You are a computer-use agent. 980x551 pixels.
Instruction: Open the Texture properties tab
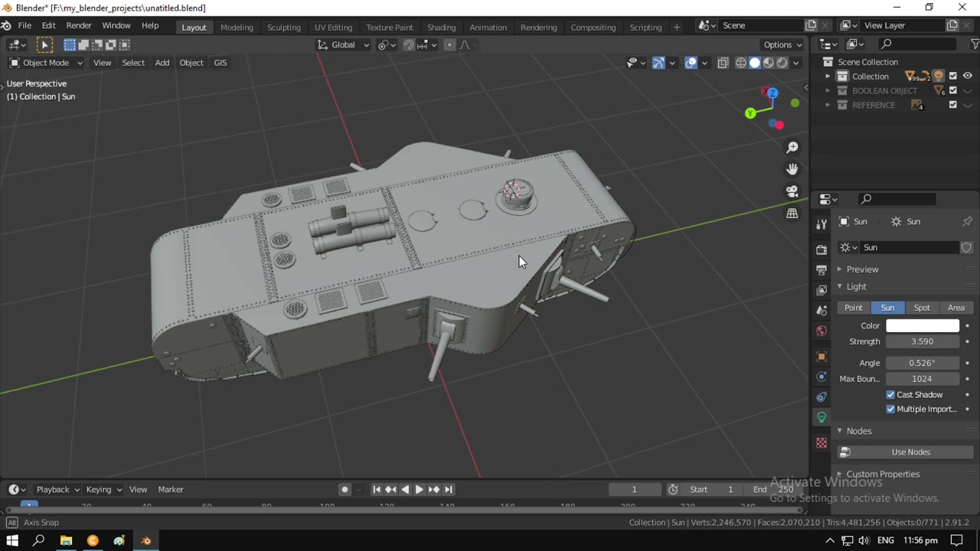(822, 442)
